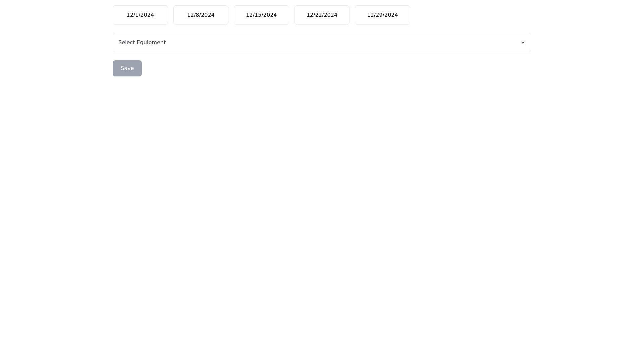Viewport: 644px width, 362px height.
Task: Activate the 12/1/2024 schedule tab
Action: point(140,15)
